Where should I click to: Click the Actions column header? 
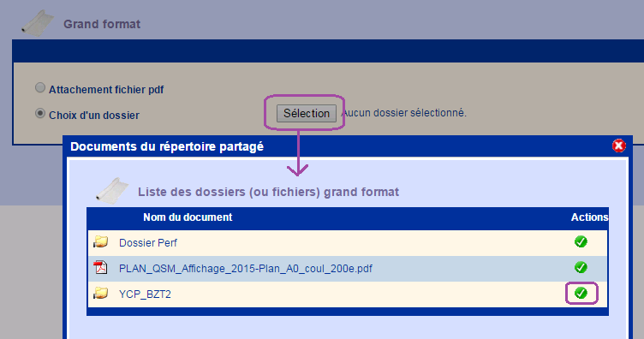(x=589, y=217)
